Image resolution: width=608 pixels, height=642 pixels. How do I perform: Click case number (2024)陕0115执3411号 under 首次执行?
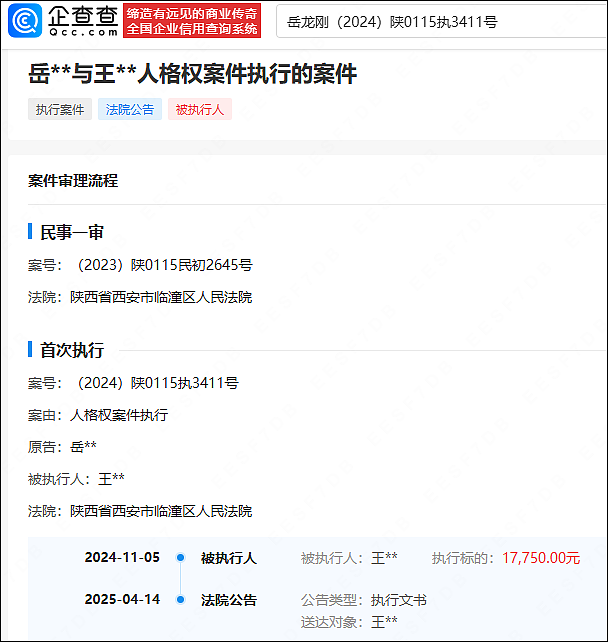[158, 383]
